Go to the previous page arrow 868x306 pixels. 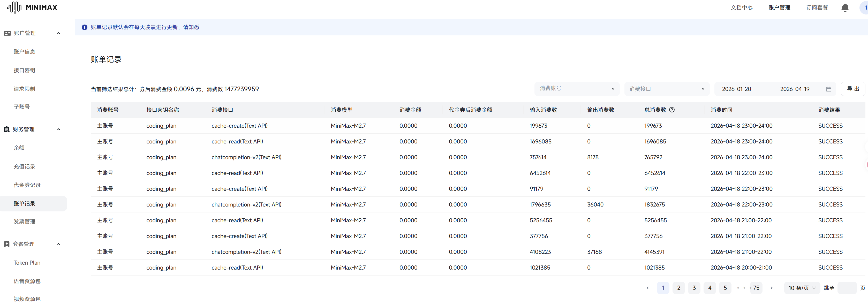647,288
